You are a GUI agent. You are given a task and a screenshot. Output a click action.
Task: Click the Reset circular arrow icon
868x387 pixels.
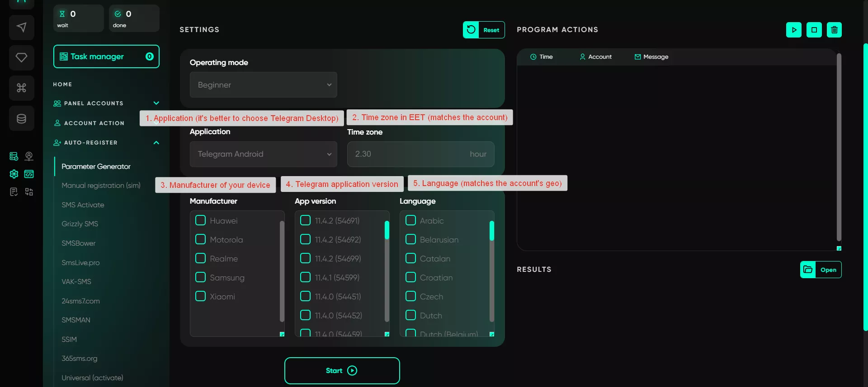pos(471,30)
